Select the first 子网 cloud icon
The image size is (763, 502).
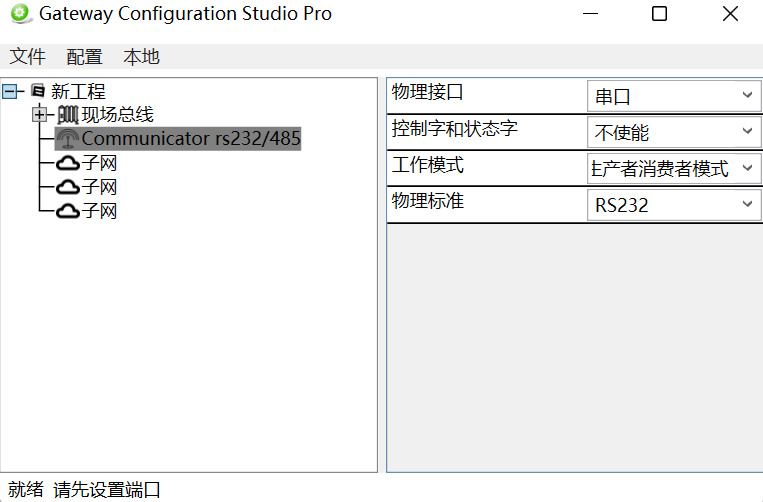67,163
